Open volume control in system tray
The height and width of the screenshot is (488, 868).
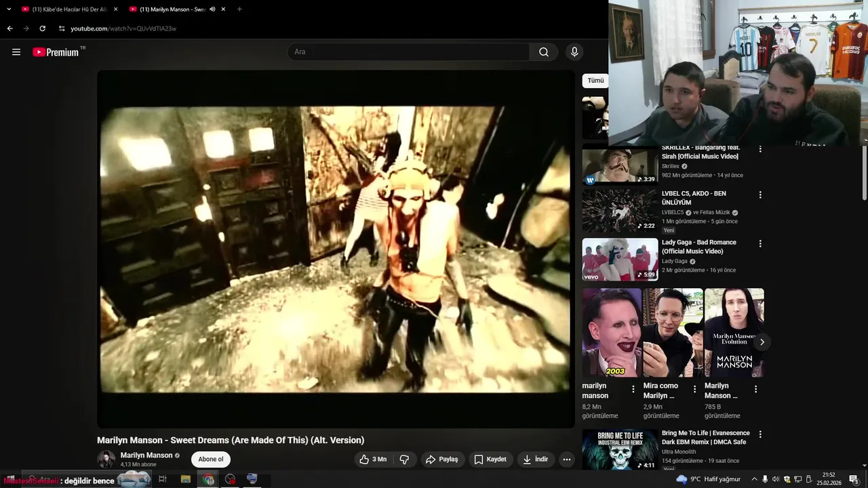[x=776, y=479]
